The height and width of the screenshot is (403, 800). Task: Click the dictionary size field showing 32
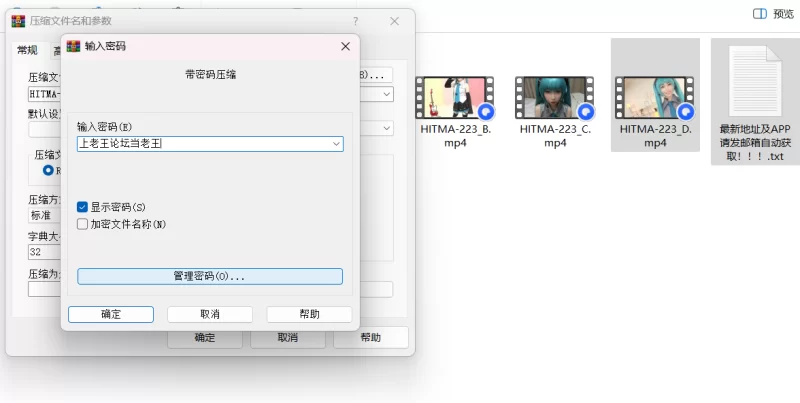(44, 252)
